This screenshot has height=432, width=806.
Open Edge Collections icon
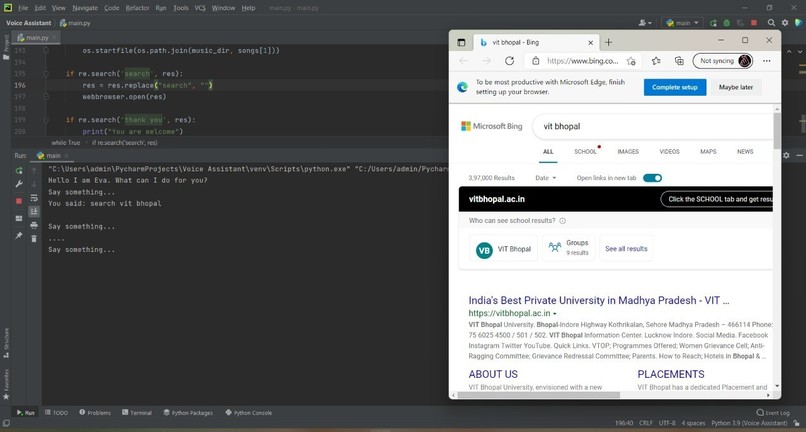[679, 61]
